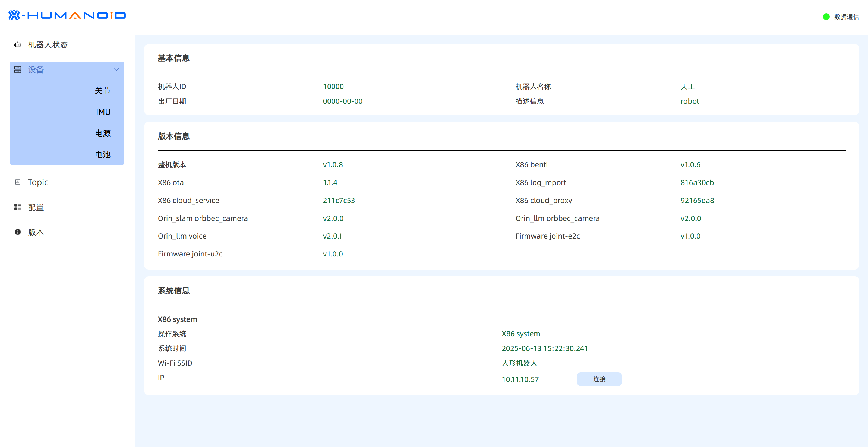
Task: Click the Topic chart icon
Action: click(18, 182)
